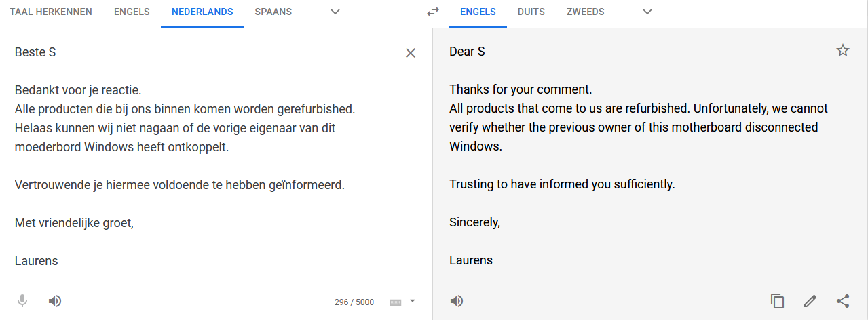The height and width of the screenshot is (320, 868).
Task: Clear the Dutch source text
Action: tap(411, 53)
